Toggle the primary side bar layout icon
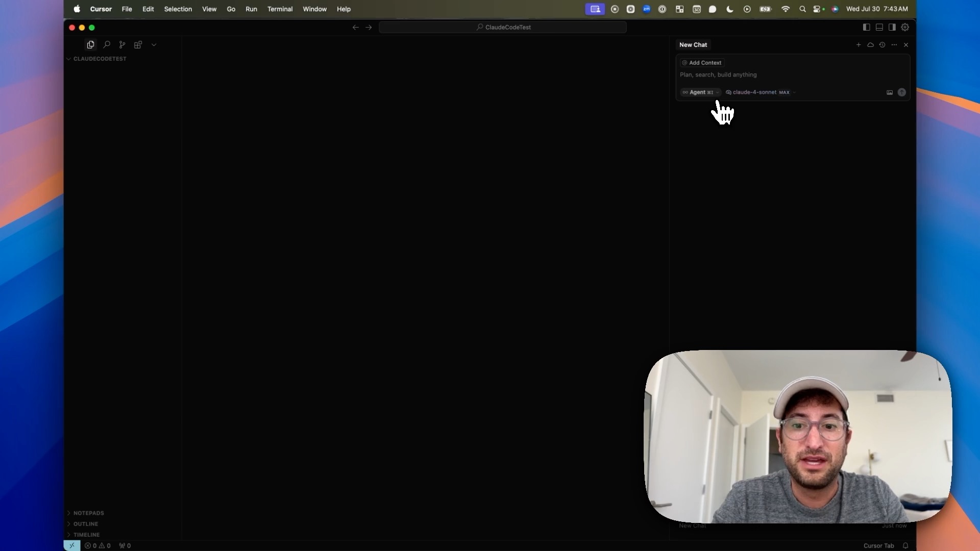The image size is (980, 551). pos(866,27)
